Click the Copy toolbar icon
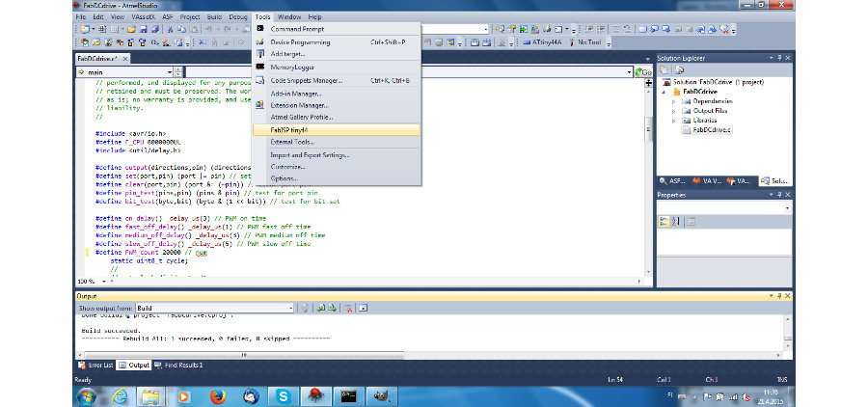Viewport: 868px width, 407px height. point(181,29)
